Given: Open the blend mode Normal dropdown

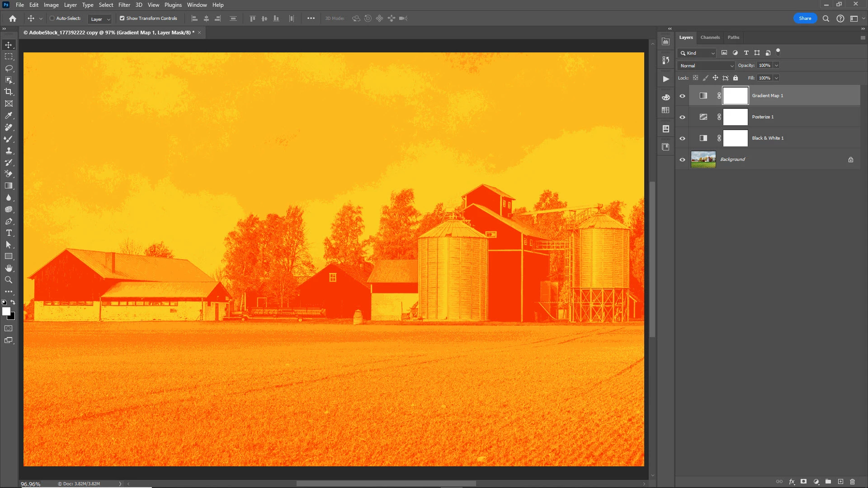Looking at the screenshot, I should (x=706, y=66).
